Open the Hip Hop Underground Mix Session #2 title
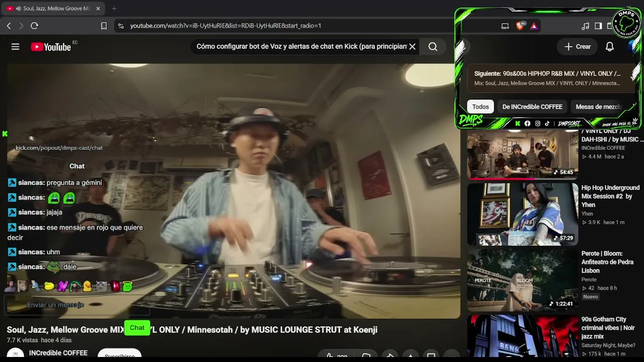 610,196
